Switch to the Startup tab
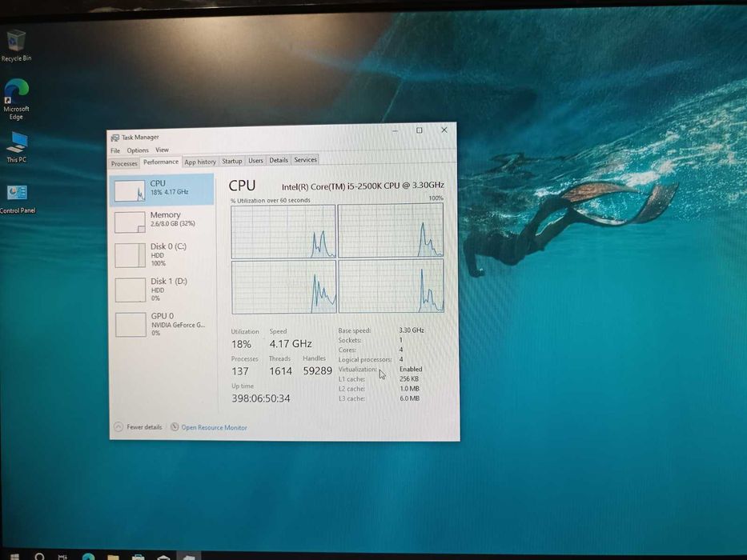The image size is (747, 560). tap(232, 161)
